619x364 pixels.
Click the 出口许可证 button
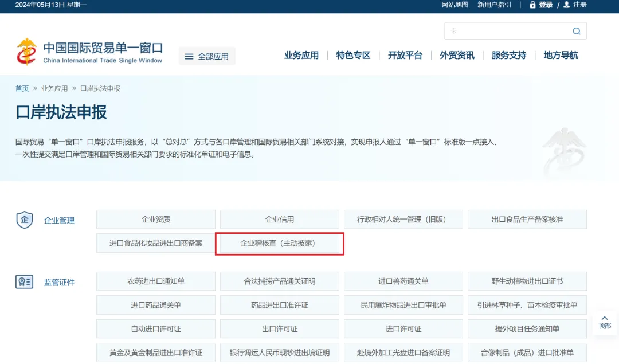pyautogui.click(x=279, y=328)
